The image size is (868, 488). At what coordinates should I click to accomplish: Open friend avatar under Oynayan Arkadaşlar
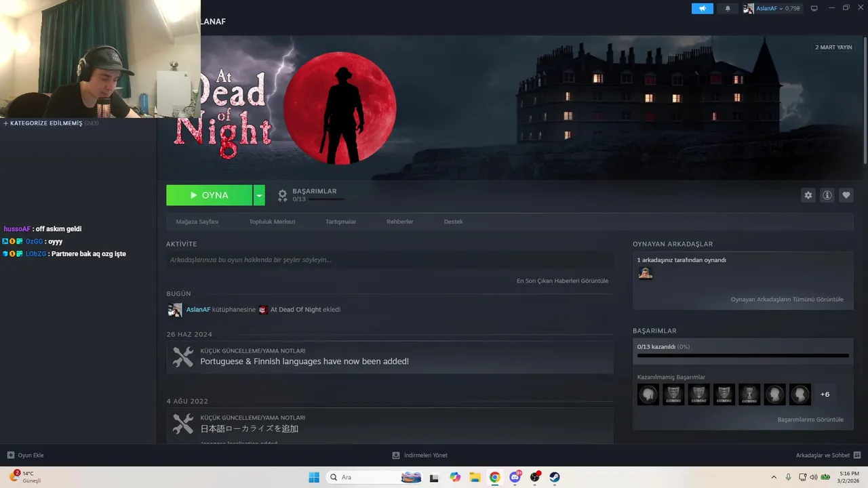(645, 273)
